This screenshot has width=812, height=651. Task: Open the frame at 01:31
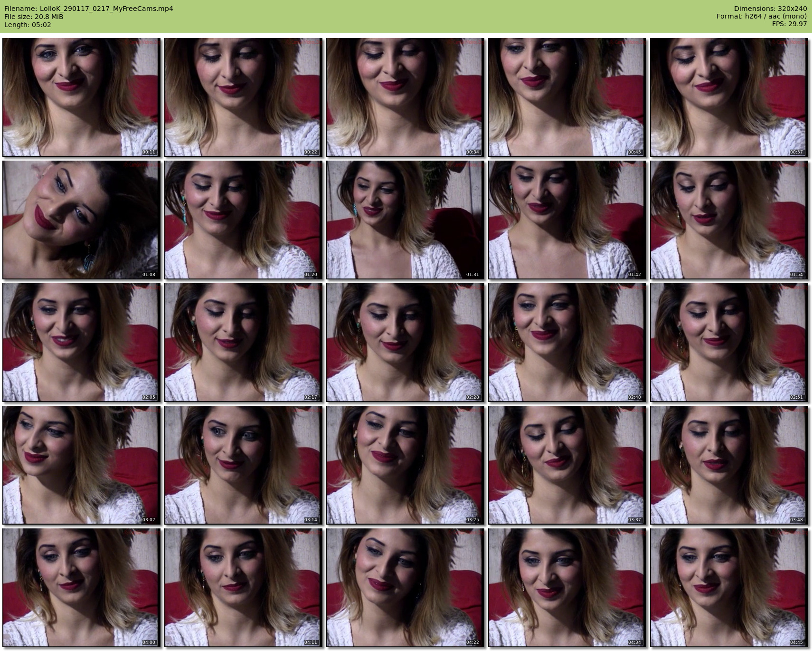(405, 220)
